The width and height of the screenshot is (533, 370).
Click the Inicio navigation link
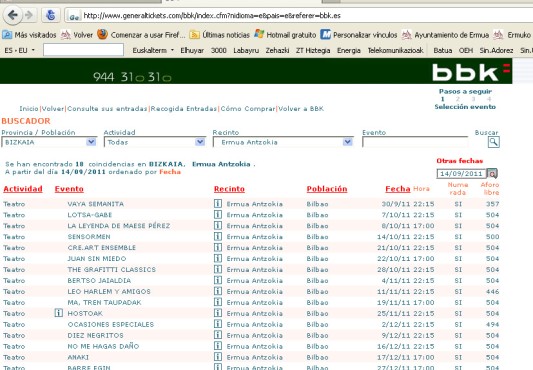point(29,109)
